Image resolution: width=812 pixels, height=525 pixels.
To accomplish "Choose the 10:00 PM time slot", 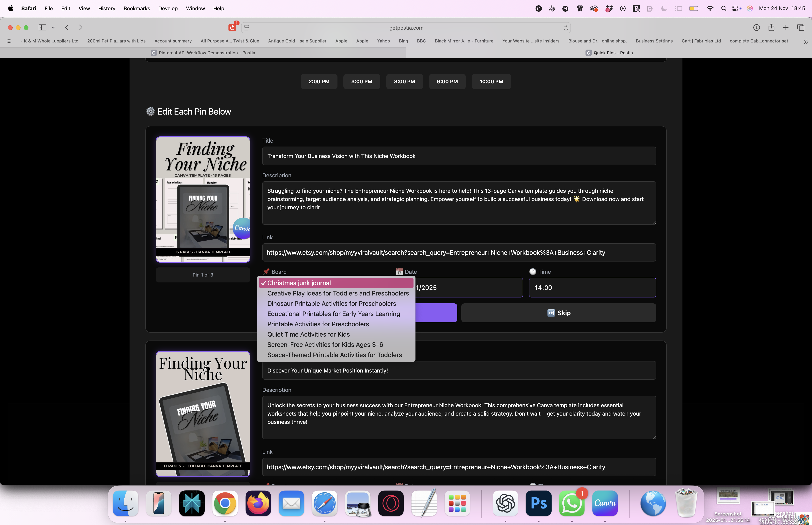I will [491, 82].
